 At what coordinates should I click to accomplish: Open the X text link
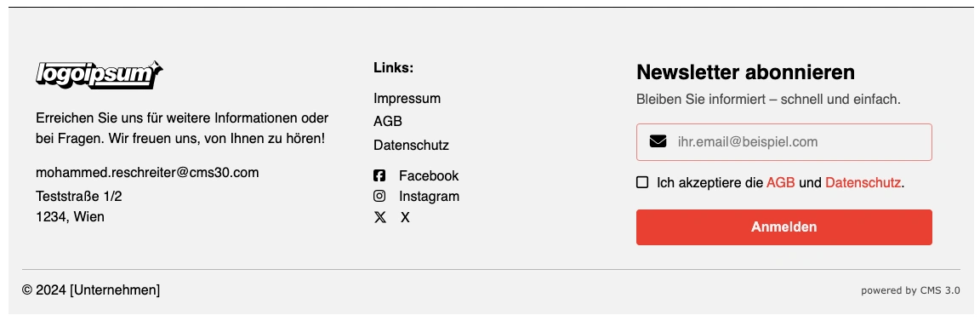(x=405, y=218)
